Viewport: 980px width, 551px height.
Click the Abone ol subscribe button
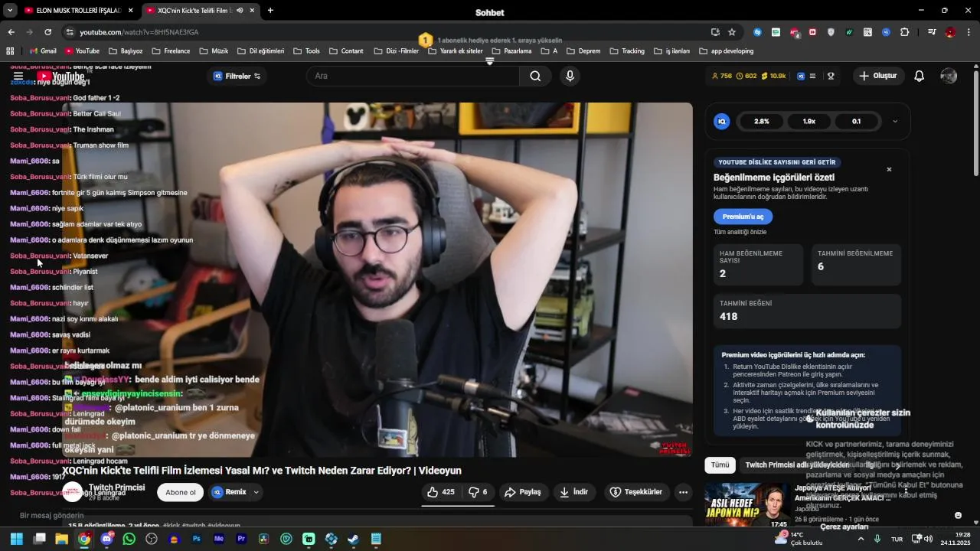181,492
